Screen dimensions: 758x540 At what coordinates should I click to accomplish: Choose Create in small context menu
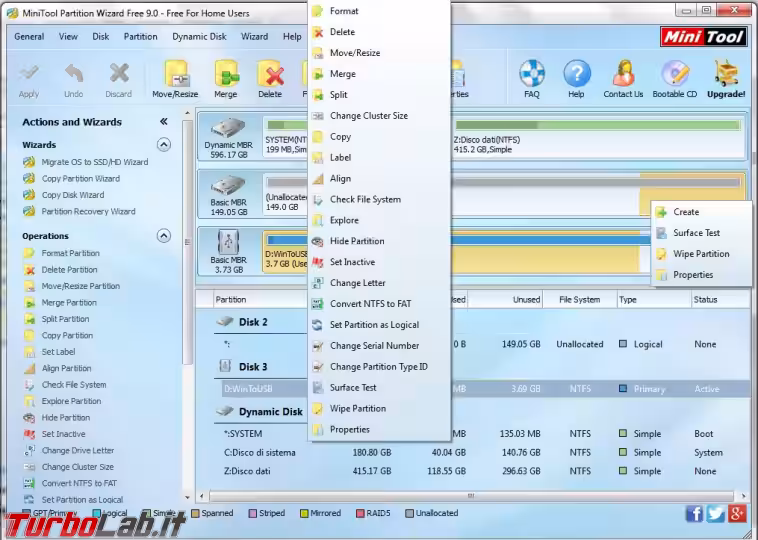[x=701, y=212]
